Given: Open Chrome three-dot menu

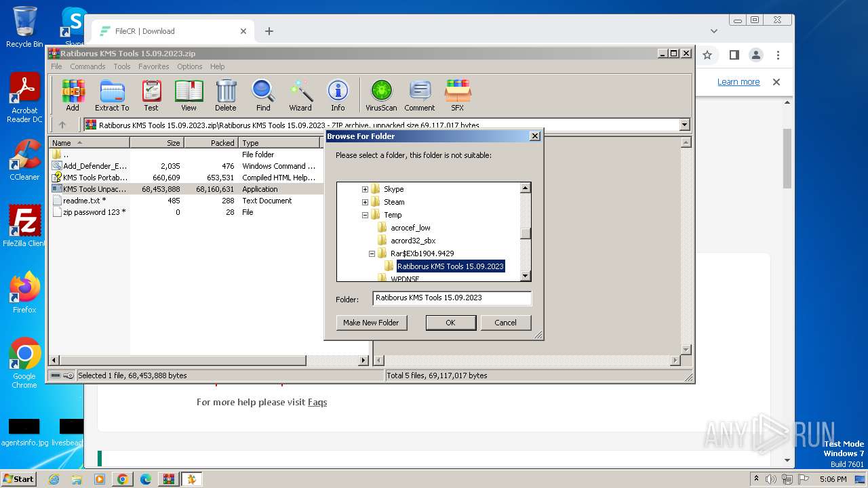Looking at the screenshot, I should click(778, 55).
